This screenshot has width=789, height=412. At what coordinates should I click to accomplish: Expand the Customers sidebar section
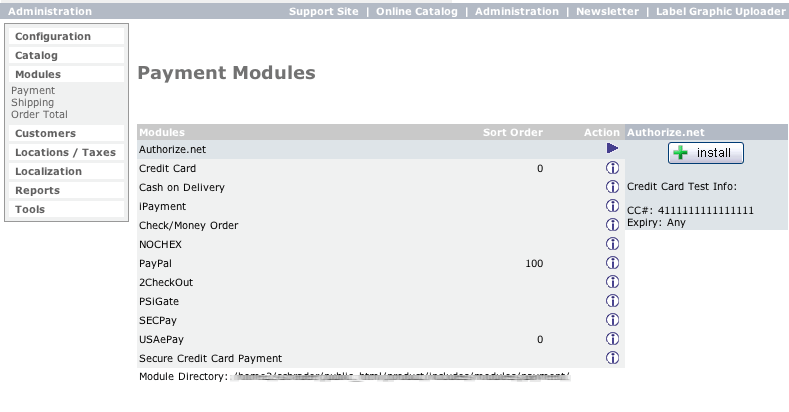point(45,133)
